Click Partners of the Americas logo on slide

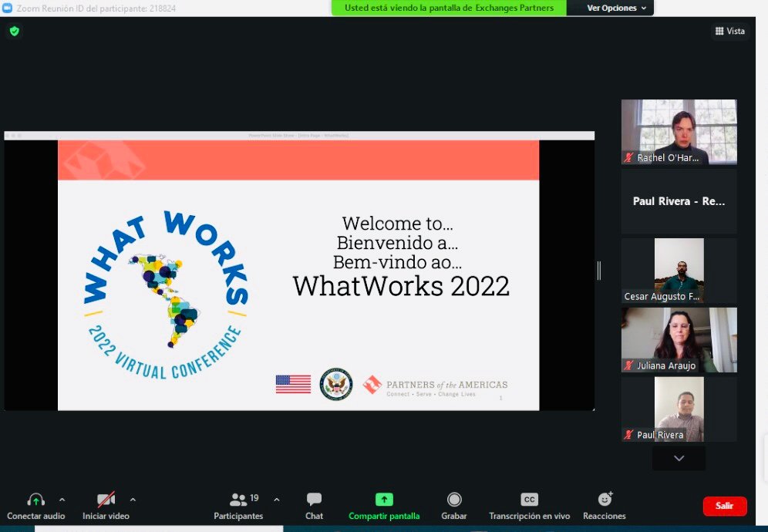pyautogui.click(x=436, y=386)
